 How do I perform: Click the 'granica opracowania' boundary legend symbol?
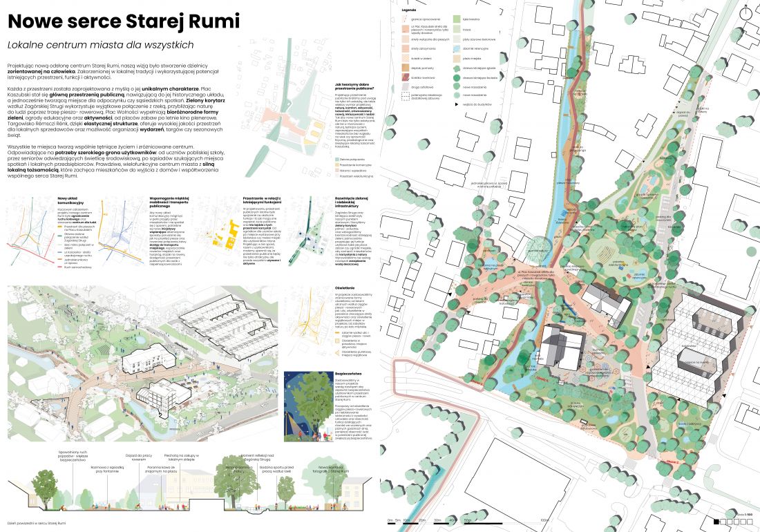click(405, 19)
